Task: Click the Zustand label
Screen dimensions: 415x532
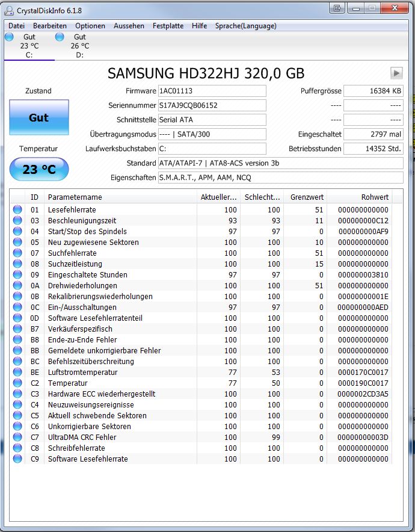Action: 38,91
